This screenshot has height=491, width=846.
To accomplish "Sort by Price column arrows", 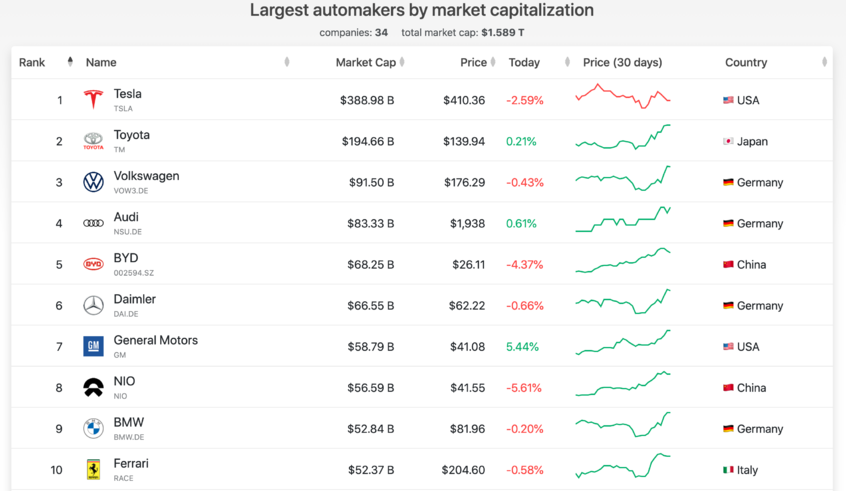I will point(494,62).
